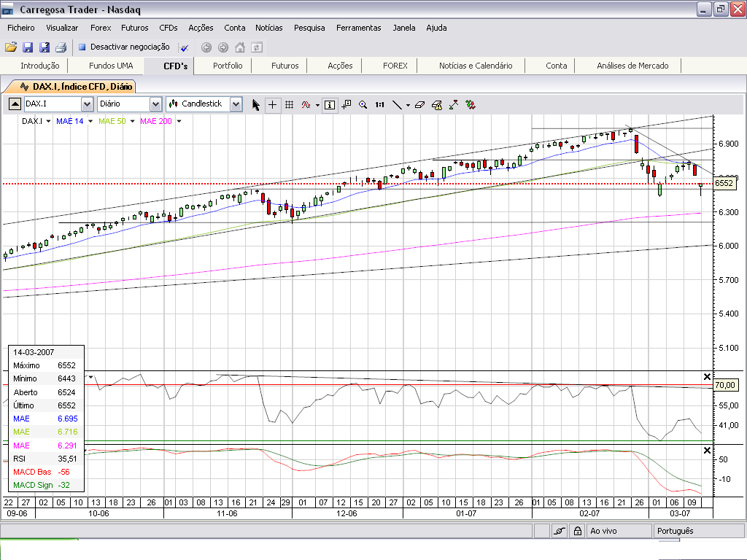Open the Visualizar menu

tap(62, 28)
